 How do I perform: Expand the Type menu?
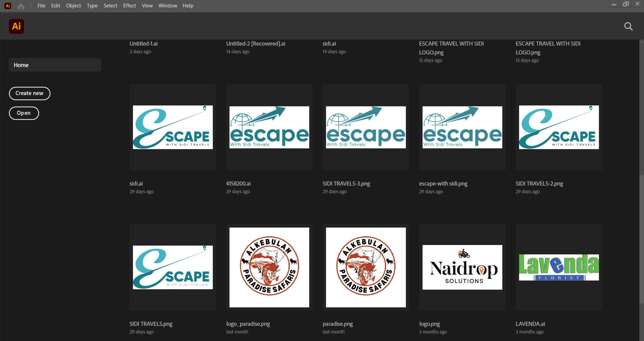pos(92,6)
